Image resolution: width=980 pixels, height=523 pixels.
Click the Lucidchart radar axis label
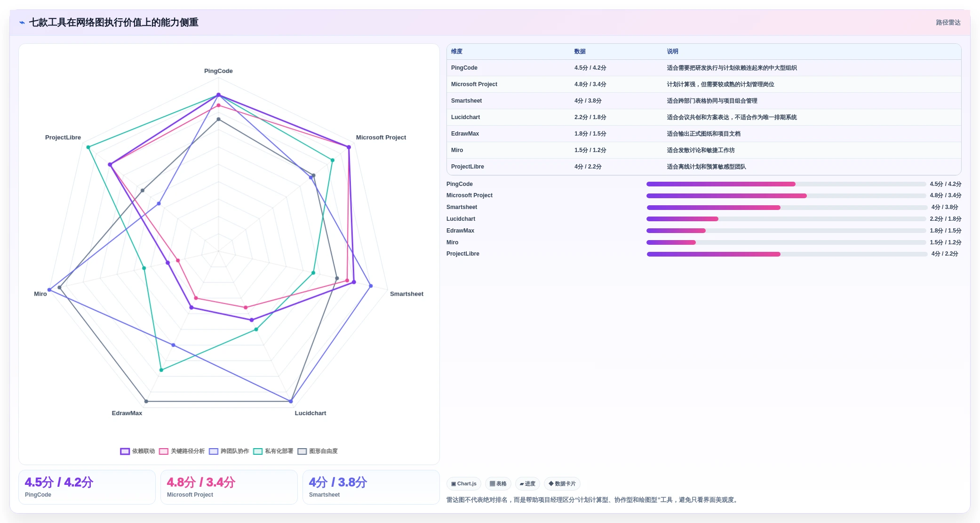(x=311, y=413)
